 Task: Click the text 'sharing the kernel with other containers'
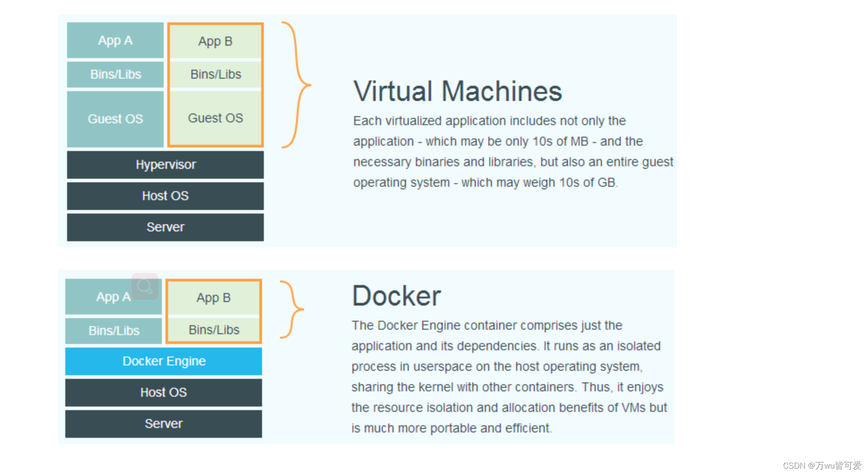[463, 387]
